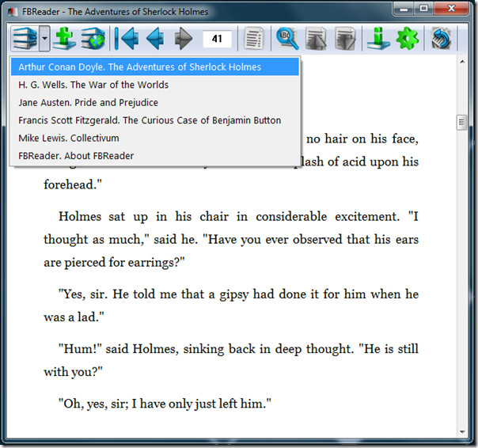The image size is (478, 448).
Task: Open the library books icon
Action: tap(25, 39)
